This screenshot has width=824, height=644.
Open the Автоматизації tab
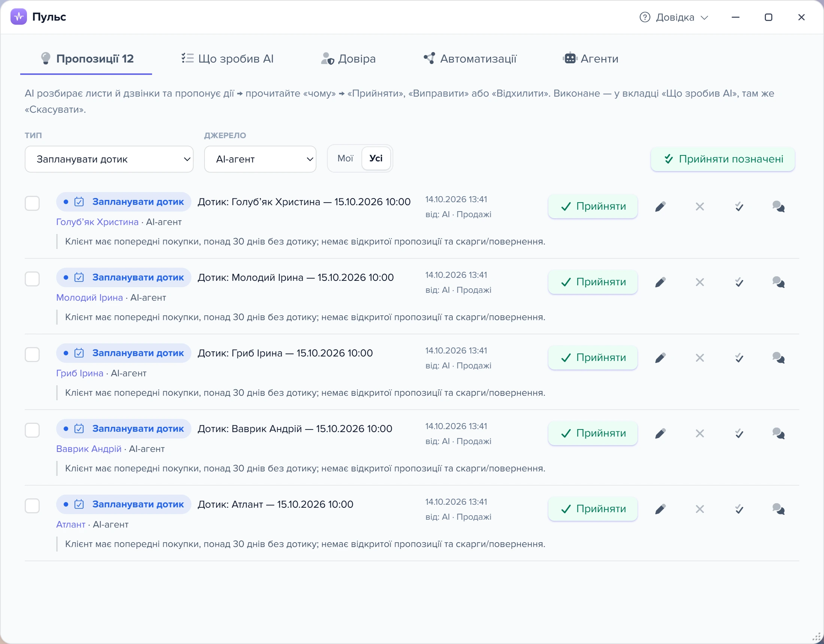click(x=470, y=58)
